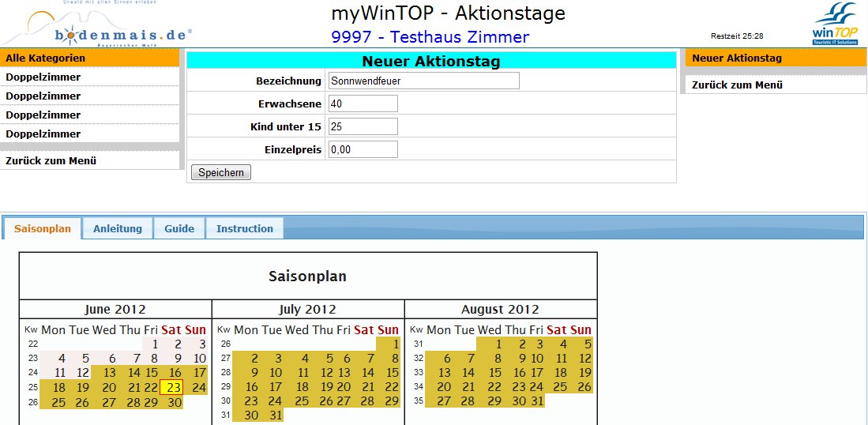Open the Instruction tab

245,229
